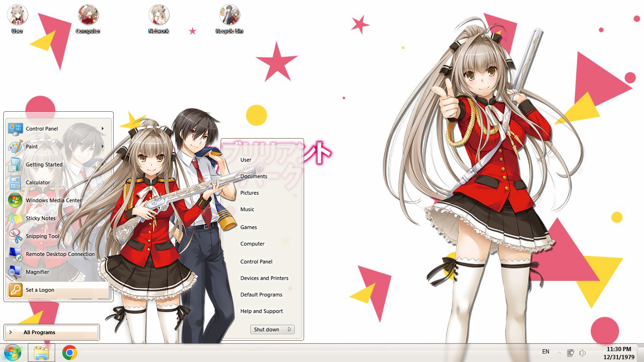Open Devices and Printers
644x362 pixels.
pyautogui.click(x=264, y=278)
